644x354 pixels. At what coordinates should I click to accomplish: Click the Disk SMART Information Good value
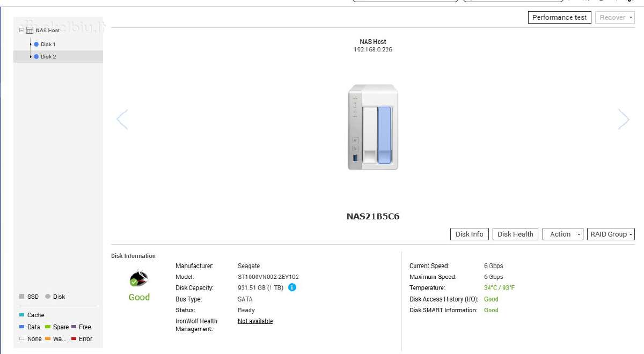[x=491, y=310]
